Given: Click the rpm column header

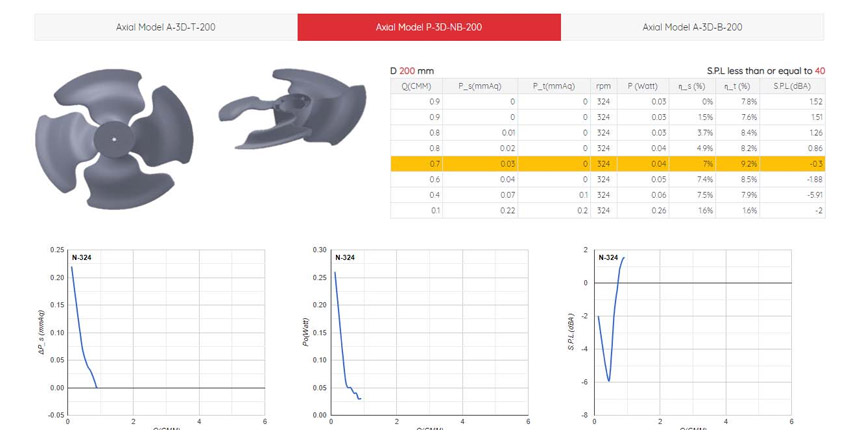Looking at the screenshot, I should (x=603, y=86).
